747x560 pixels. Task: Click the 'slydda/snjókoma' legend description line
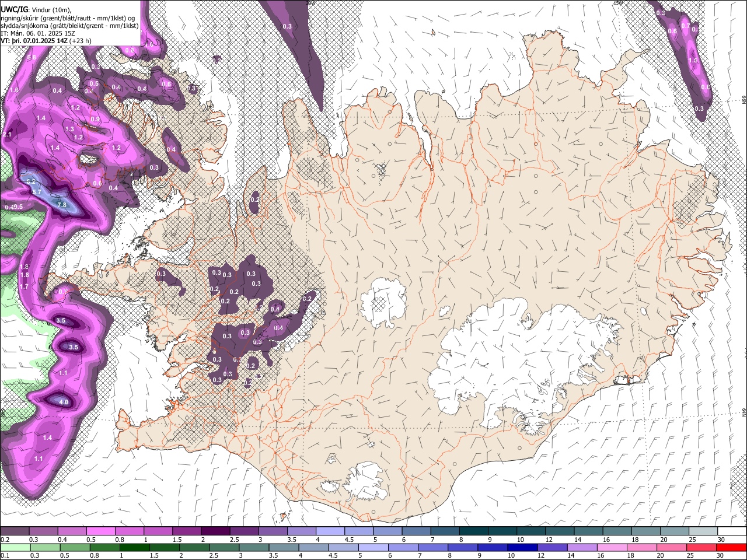coord(69,26)
